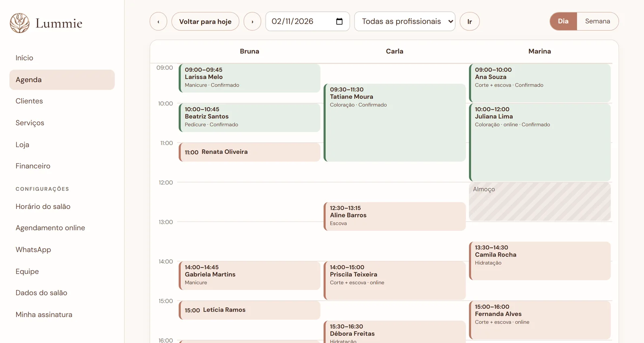Open Larissa Melo appointment

point(250,78)
